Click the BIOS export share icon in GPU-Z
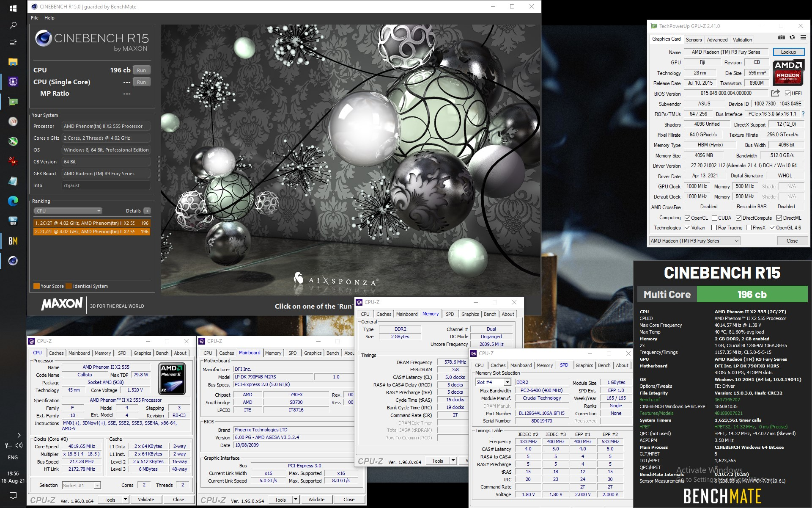The height and width of the screenshot is (508, 812). click(x=775, y=93)
